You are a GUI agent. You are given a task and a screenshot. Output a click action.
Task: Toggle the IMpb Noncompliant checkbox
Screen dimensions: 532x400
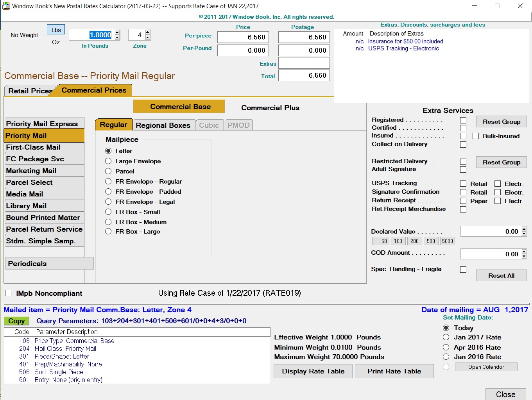tap(8, 293)
